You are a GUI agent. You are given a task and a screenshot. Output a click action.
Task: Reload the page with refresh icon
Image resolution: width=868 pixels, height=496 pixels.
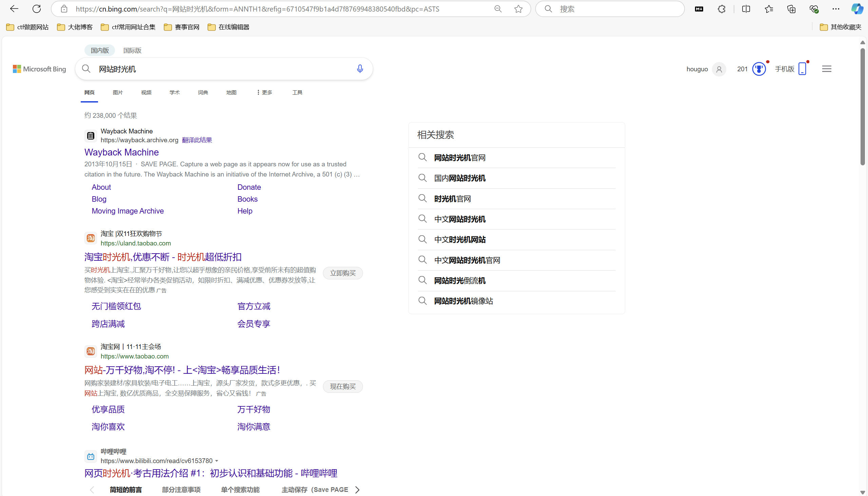click(37, 9)
